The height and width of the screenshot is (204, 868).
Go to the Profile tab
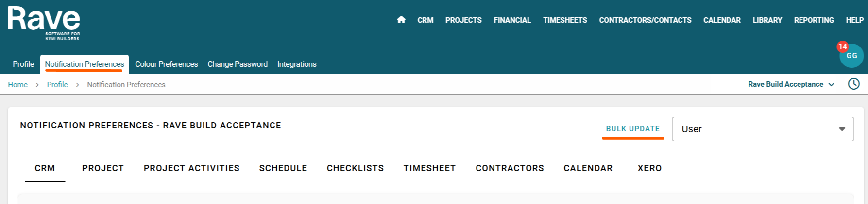[x=23, y=64]
